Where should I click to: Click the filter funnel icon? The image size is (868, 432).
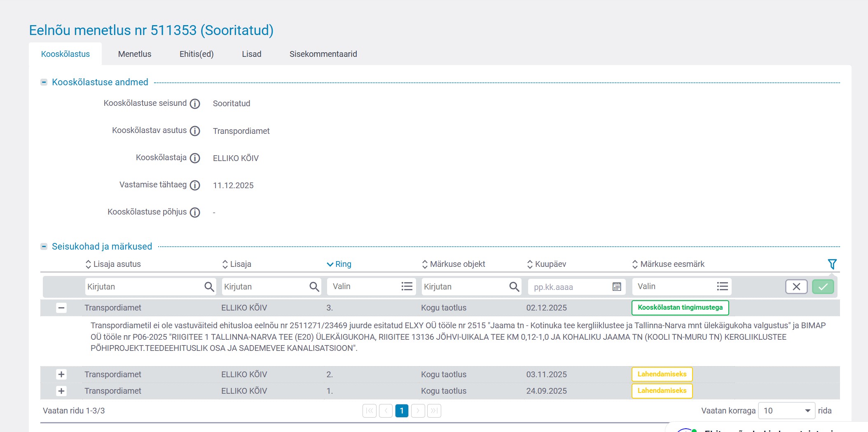[x=832, y=264]
